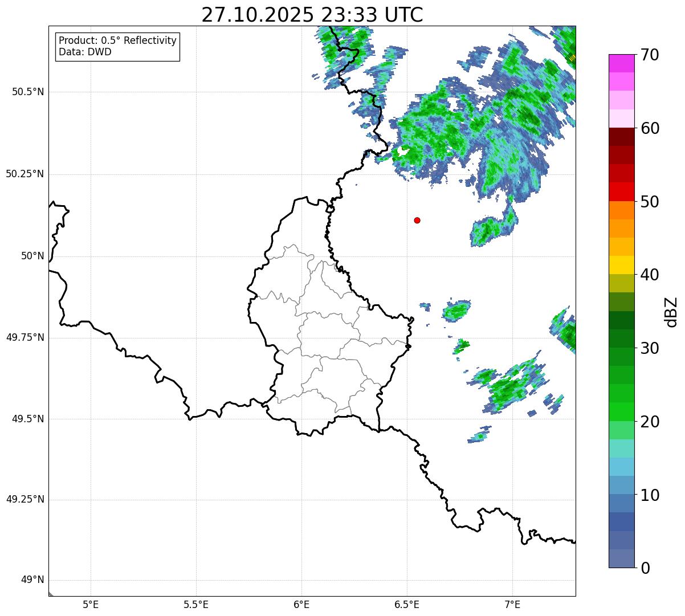
Task: Click the colorbar tick label 50
Action: [650, 202]
